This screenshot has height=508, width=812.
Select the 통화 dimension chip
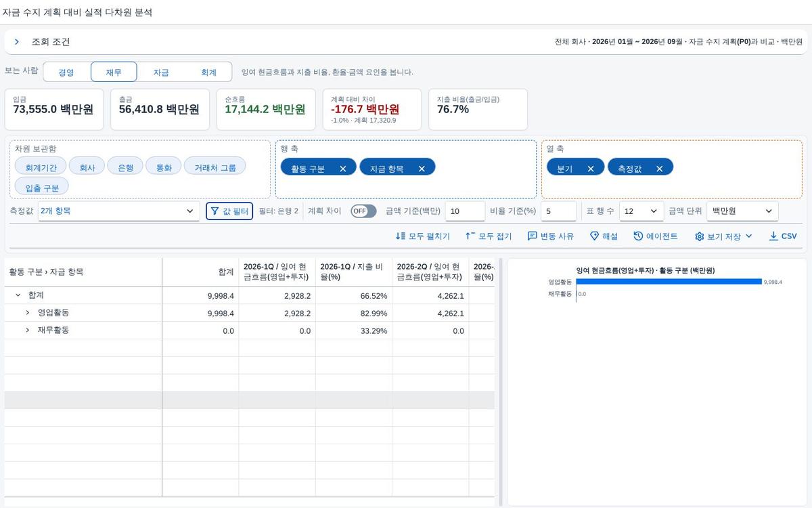coord(164,166)
